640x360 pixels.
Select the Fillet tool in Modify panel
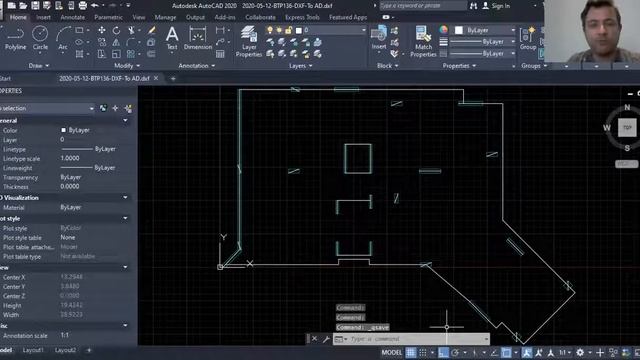click(x=131, y=42)
